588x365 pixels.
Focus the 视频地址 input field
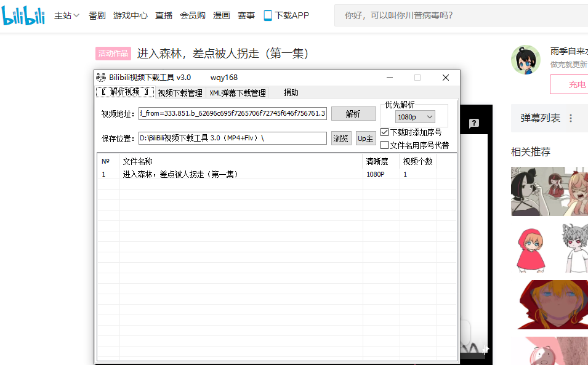point(233,113)
